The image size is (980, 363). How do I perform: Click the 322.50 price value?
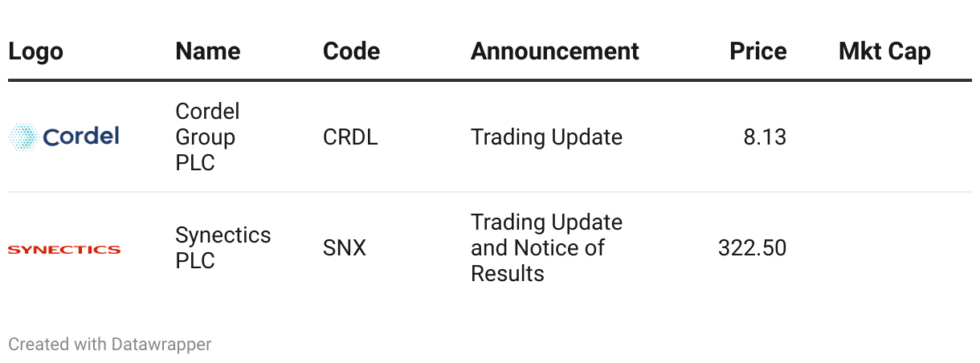tap(752, 248)
